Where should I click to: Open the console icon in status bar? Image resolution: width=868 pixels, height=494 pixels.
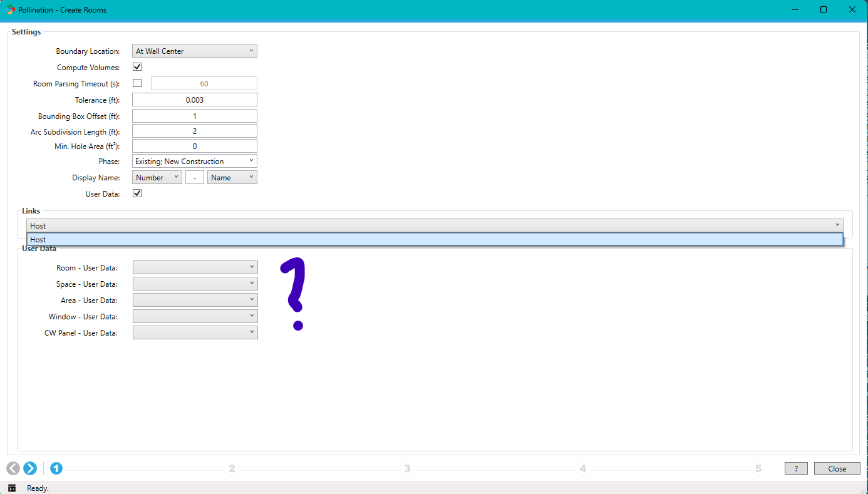click(12, 488)
